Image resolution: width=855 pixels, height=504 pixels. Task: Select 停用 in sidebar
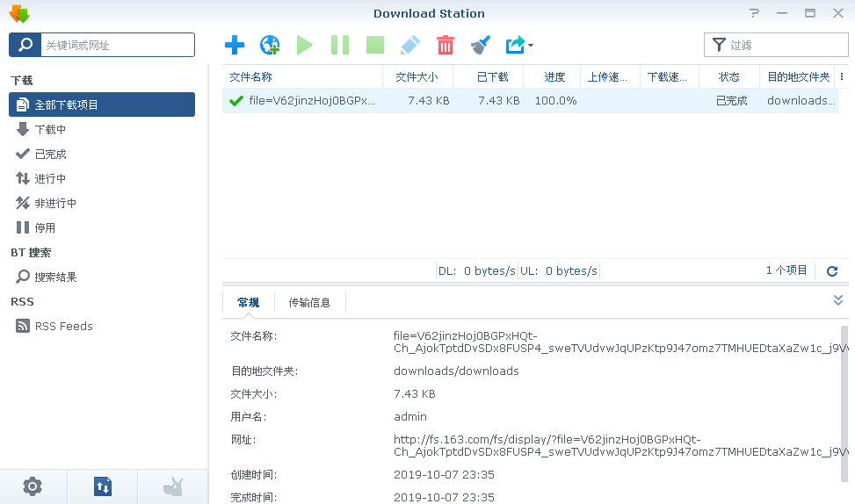(102, 227)
